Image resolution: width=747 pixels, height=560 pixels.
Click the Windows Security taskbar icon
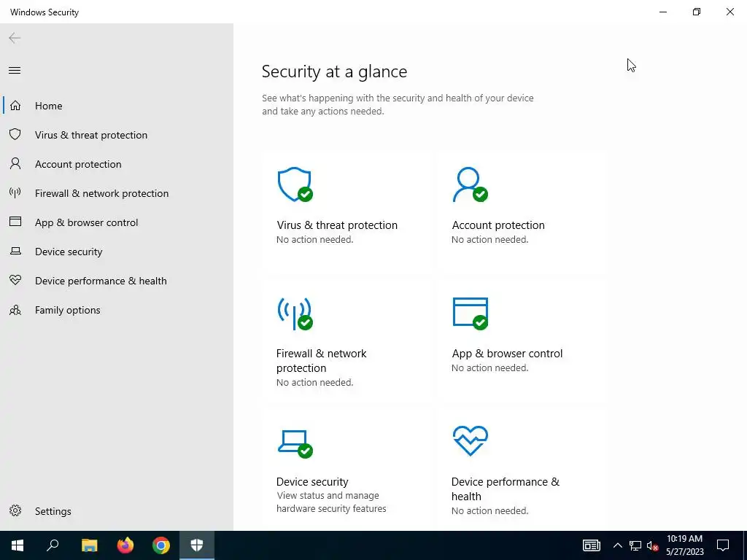[197, 545]
